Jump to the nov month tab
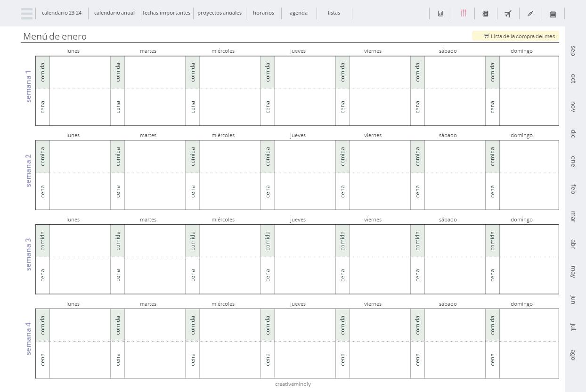 coord(573,106)
